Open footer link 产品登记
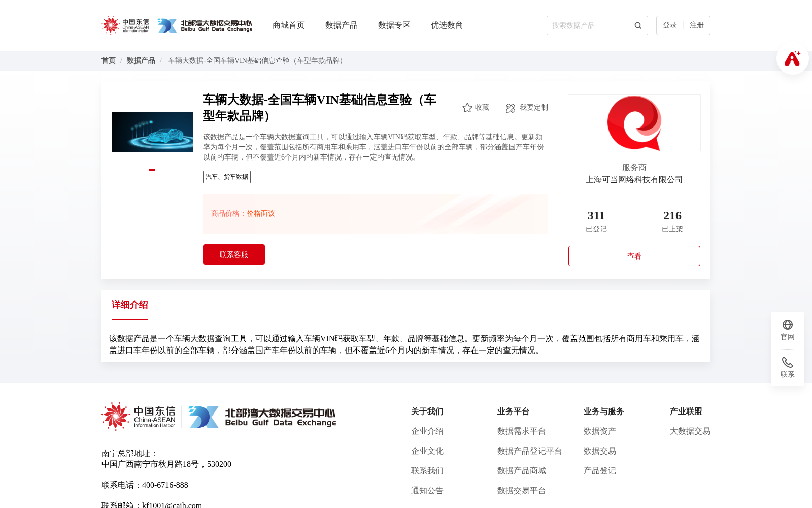This screenshot has height=508, width=812. pyautogui.click(x=600, y=471)
